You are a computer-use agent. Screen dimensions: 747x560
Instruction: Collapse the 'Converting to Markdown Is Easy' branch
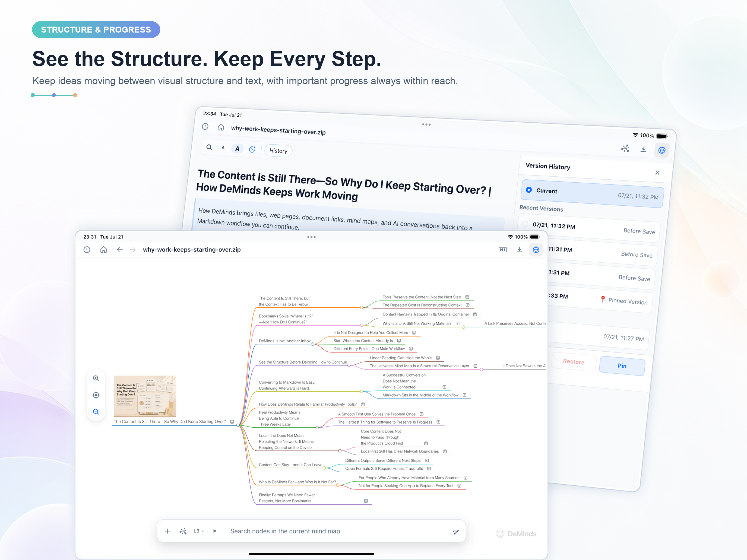tap(362, 392)
